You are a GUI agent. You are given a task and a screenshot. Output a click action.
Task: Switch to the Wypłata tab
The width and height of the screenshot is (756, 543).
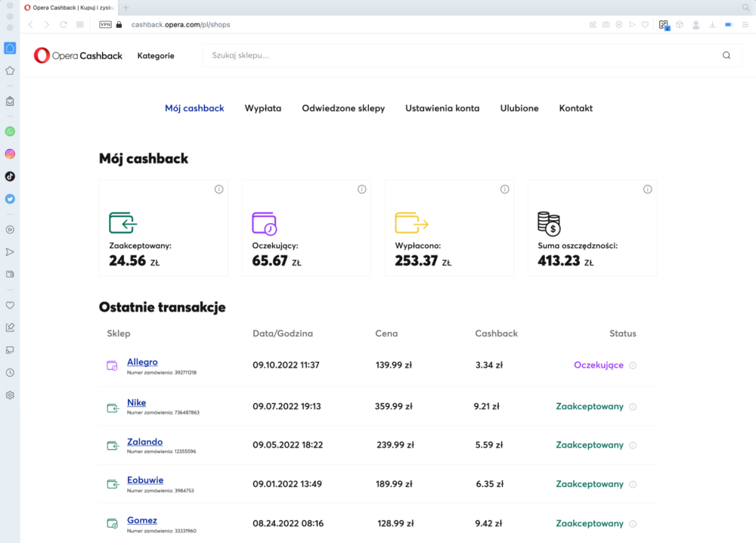[x=263, y=108]
